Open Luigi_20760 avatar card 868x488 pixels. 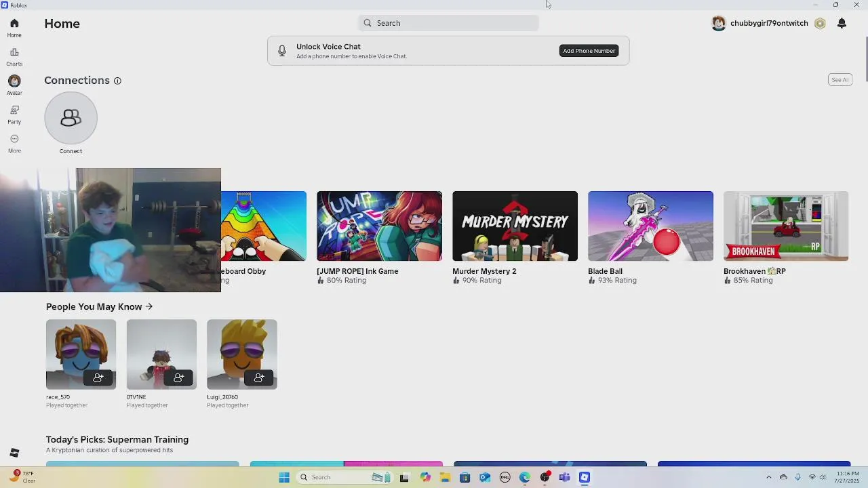click(x=242, y=354)
